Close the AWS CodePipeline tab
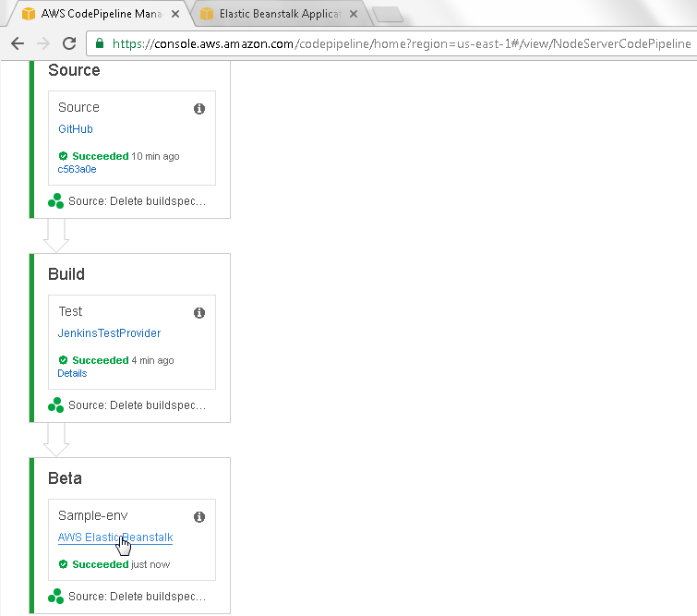The image size is (697, 616). (x=175, y=14)
